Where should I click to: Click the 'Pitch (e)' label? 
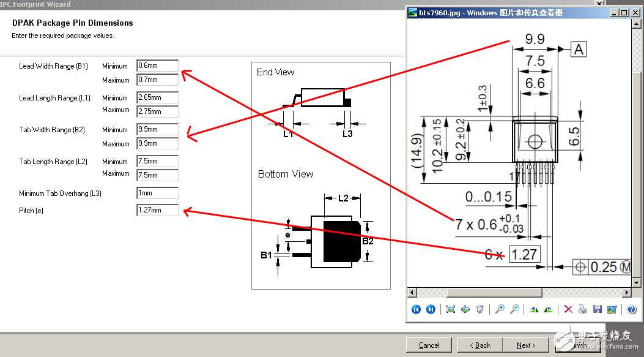31,211
